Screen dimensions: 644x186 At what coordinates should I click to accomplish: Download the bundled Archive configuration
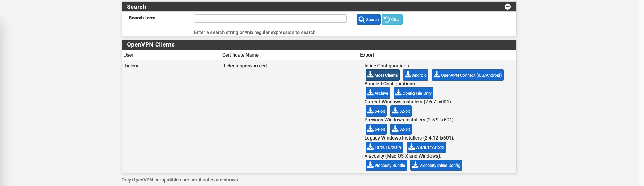pos(377,93)
